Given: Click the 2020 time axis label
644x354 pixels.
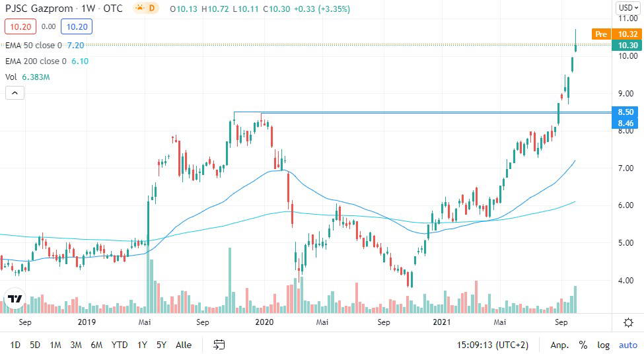Looking at the screenshot, I should click(264, 322).
